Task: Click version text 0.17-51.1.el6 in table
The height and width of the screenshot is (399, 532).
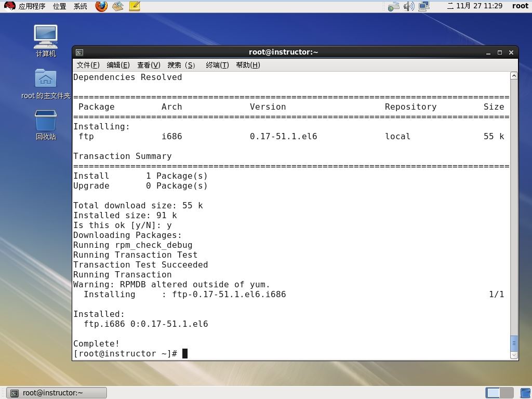Action: coord(283,137)
